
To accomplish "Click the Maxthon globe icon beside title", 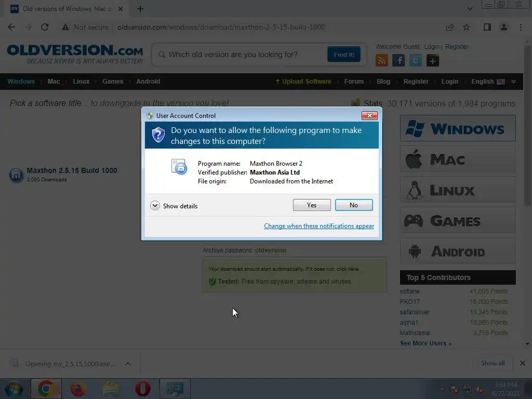I will (x=16, y=175).
